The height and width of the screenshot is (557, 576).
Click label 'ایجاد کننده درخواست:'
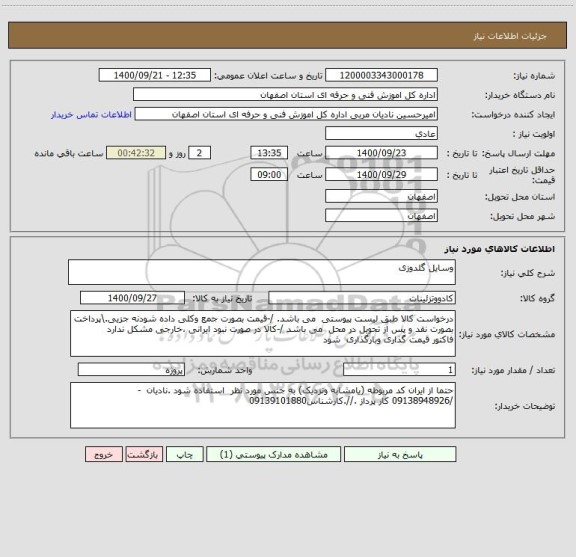(513, 115)
